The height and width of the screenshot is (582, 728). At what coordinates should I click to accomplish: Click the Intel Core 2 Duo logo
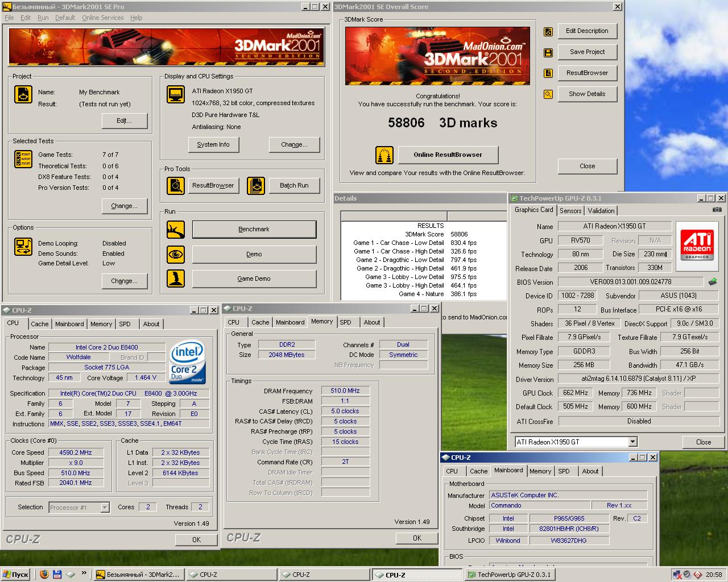pyautogui.click(x=188, y=363)
